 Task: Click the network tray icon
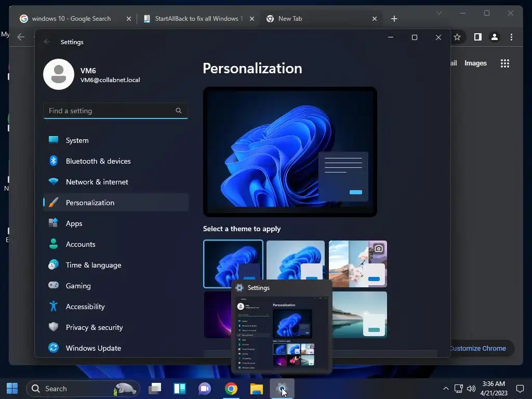point(458,389)
